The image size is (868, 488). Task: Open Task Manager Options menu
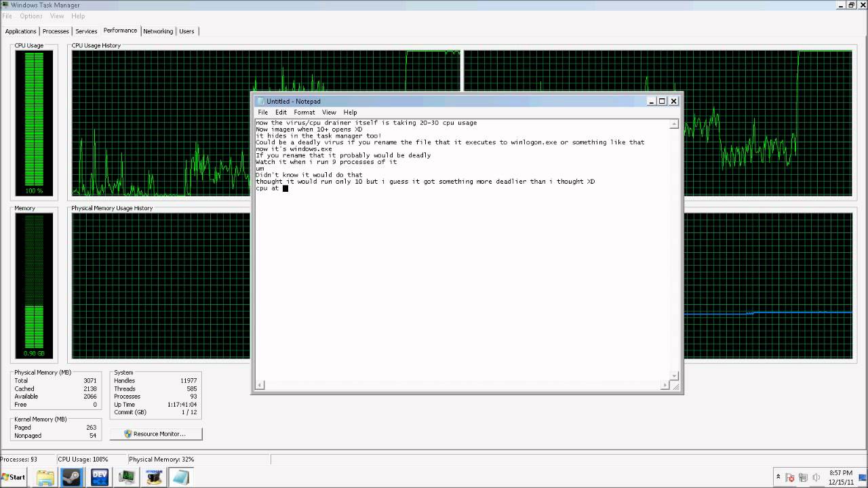pos(31,16)
